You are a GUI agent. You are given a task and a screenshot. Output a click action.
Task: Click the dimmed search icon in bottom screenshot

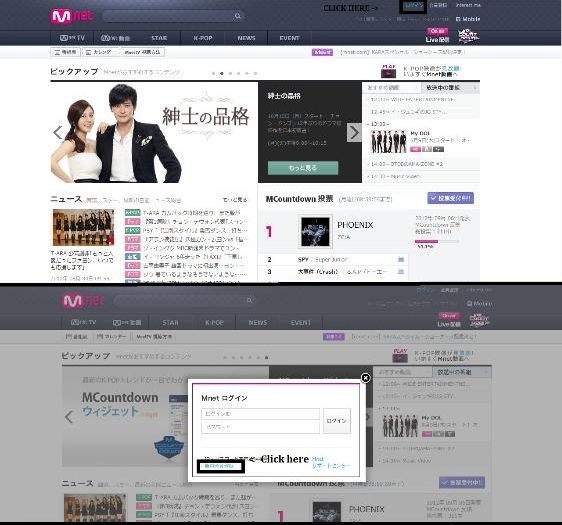(249, 300)
